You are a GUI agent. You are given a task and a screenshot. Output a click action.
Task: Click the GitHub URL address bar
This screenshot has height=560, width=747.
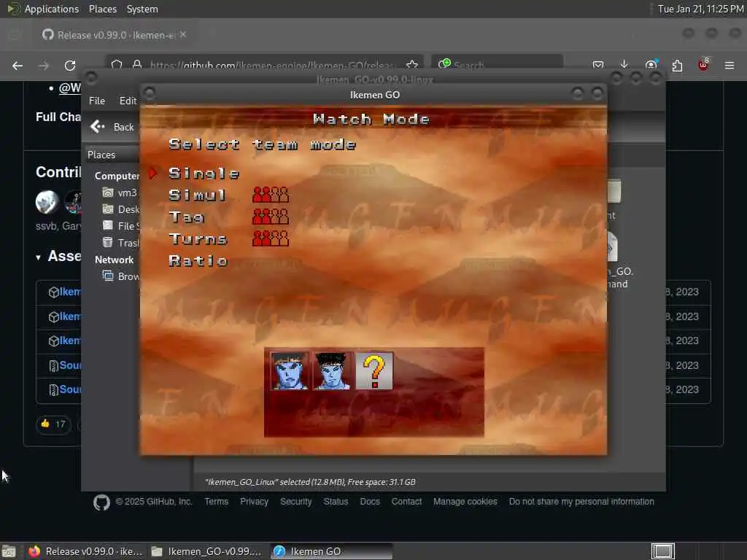coord(271,65)
